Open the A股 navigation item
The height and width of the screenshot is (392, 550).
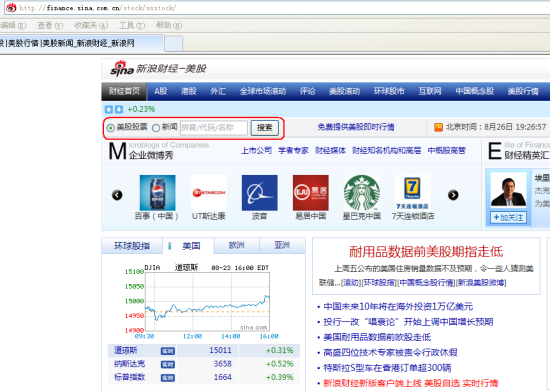[x=161, y=91]
